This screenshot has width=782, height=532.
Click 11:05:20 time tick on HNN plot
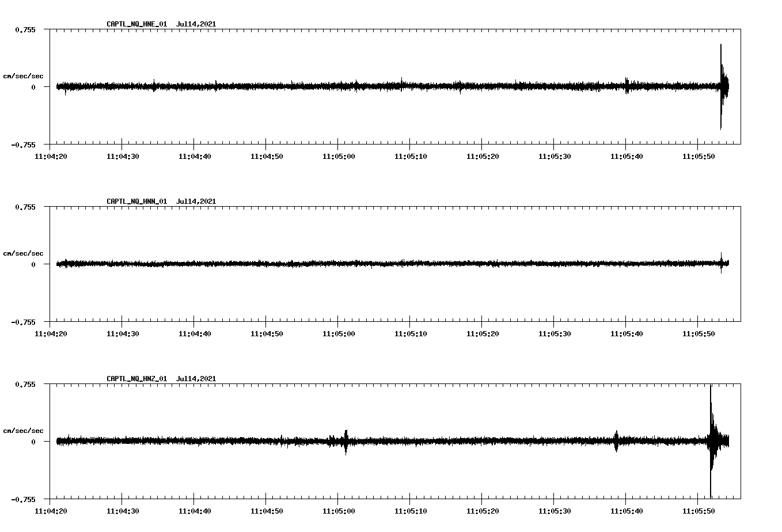[482, 333]
